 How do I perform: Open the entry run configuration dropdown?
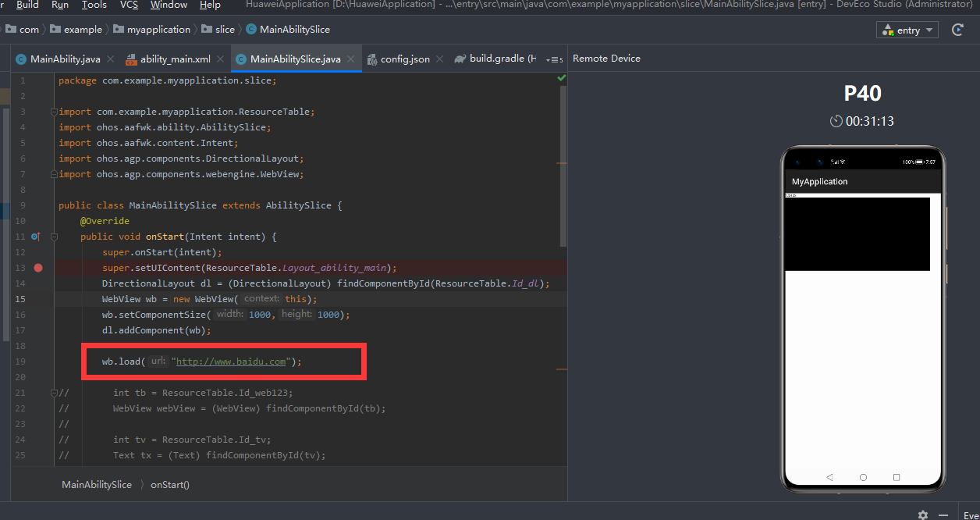pos(908,30)
